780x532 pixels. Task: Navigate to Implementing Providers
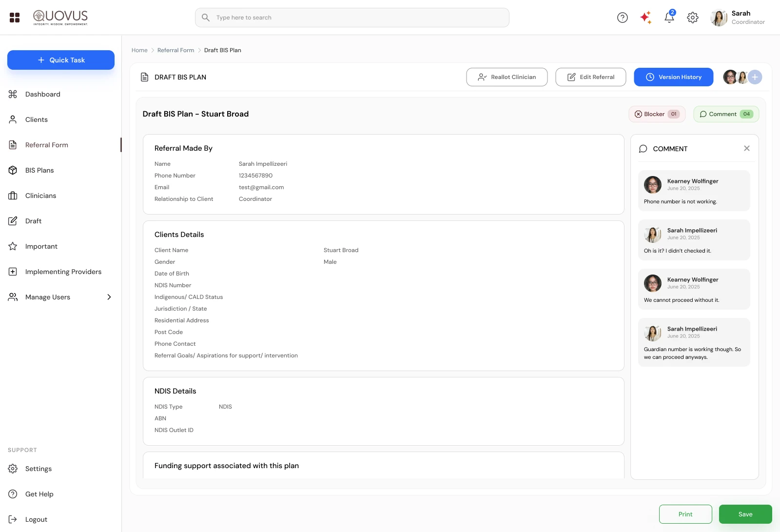63,272
